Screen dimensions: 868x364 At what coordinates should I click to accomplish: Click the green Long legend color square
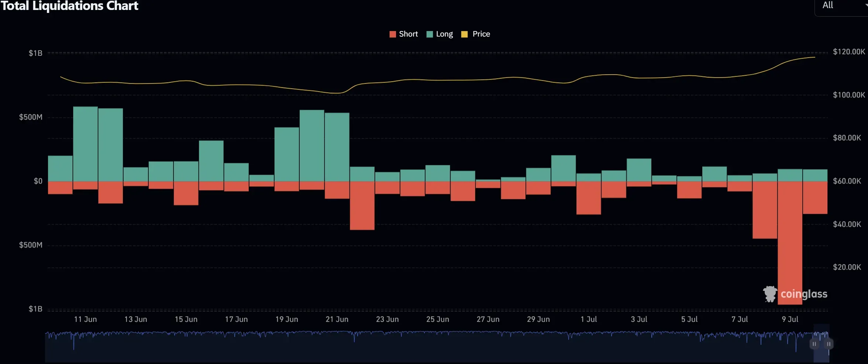(x=430, y=34)
